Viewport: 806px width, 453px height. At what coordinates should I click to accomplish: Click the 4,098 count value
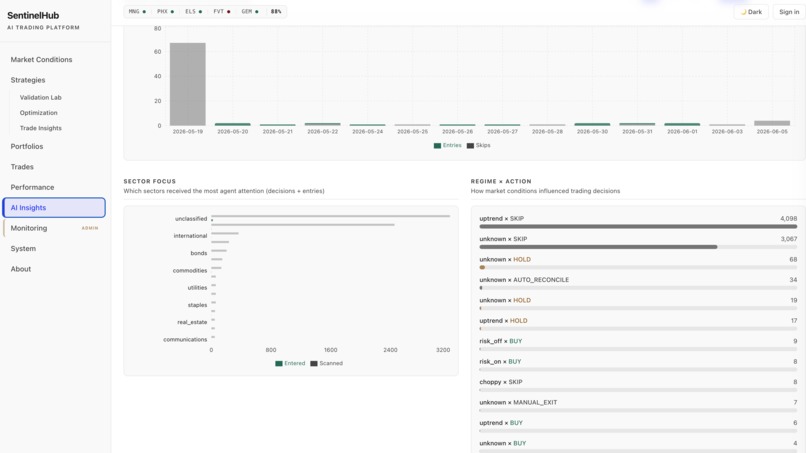[x=789, y=219]
